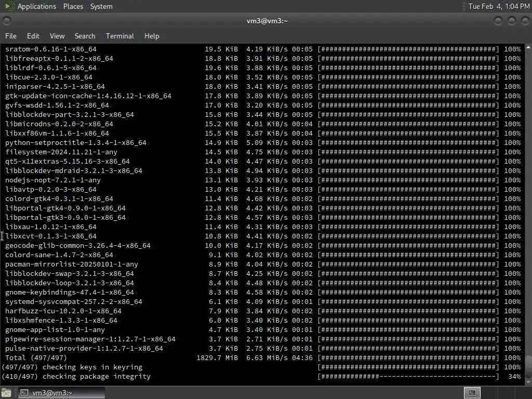Click the window menu button in title bar
Screen dimensions: 532x399
click(x=6, y=21)
